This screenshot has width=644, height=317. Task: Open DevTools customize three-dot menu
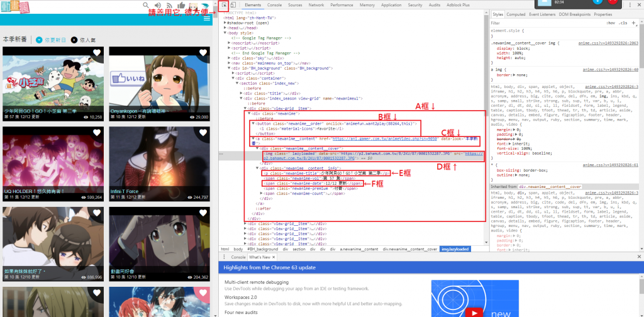(630, 5)
